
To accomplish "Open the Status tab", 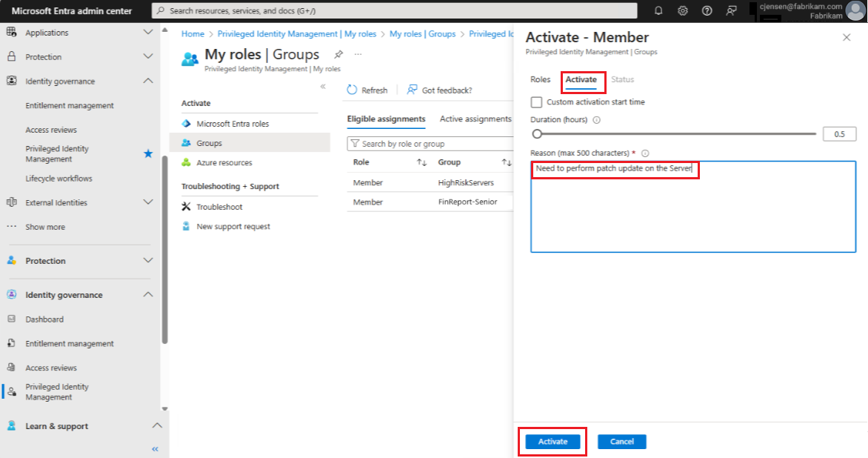I will point(622,79).
